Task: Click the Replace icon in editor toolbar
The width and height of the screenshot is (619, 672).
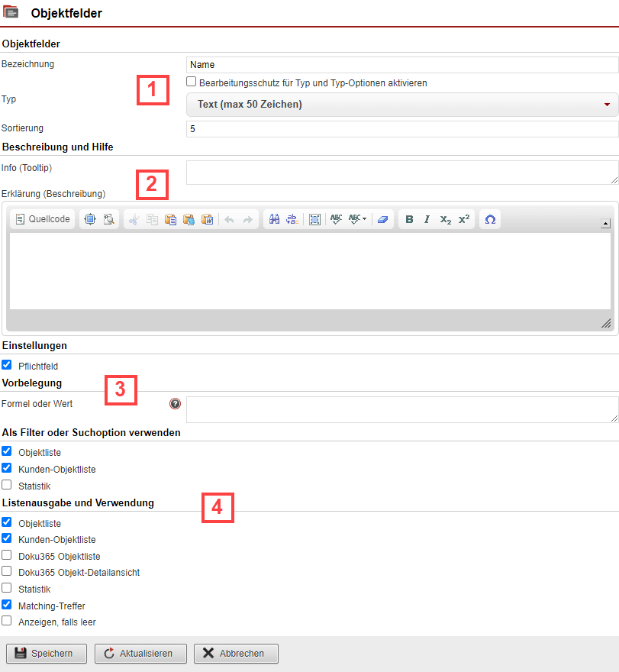Action: tap(292, 220)
